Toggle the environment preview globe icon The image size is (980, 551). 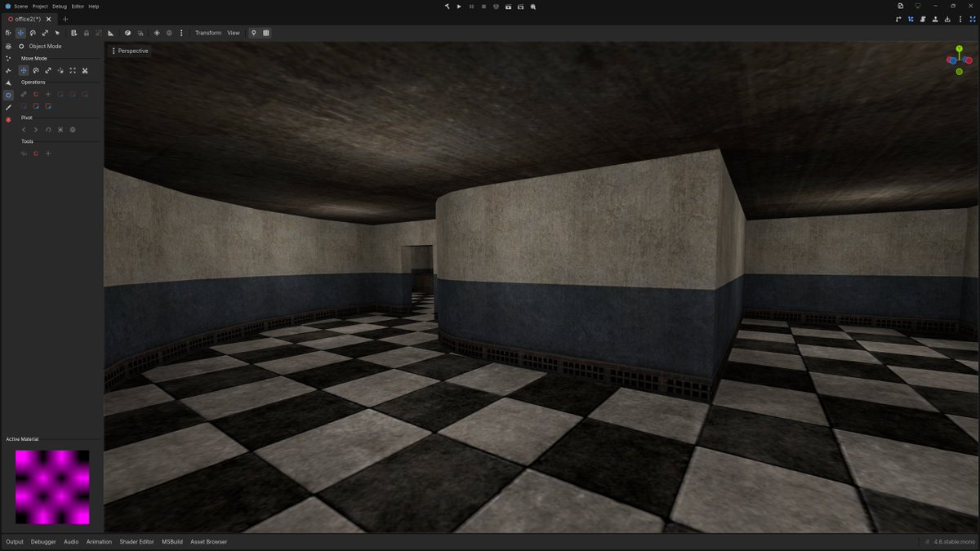click(x=169, y=33)
